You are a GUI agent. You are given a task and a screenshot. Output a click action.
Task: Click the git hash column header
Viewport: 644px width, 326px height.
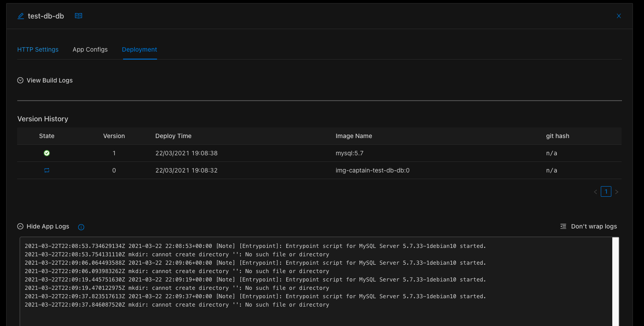coord(558,136)
